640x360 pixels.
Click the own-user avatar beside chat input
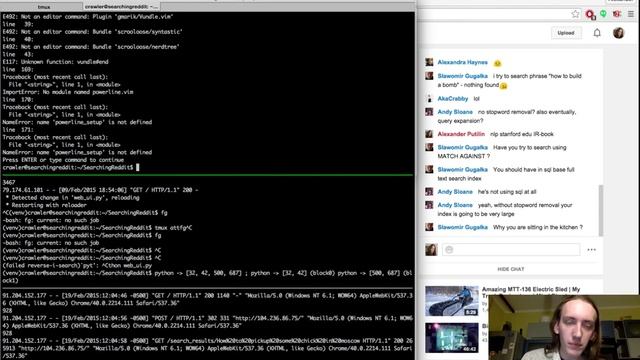click(x=431, y=249)
